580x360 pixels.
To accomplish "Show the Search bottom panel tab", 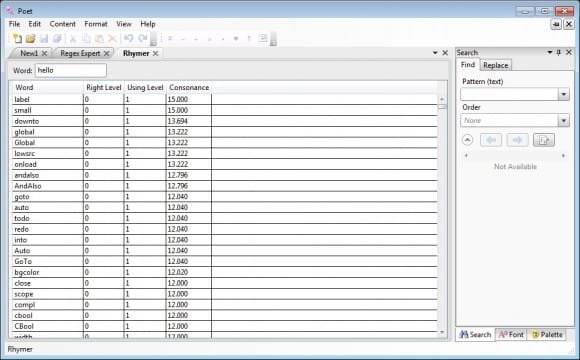I will point(475,335).
